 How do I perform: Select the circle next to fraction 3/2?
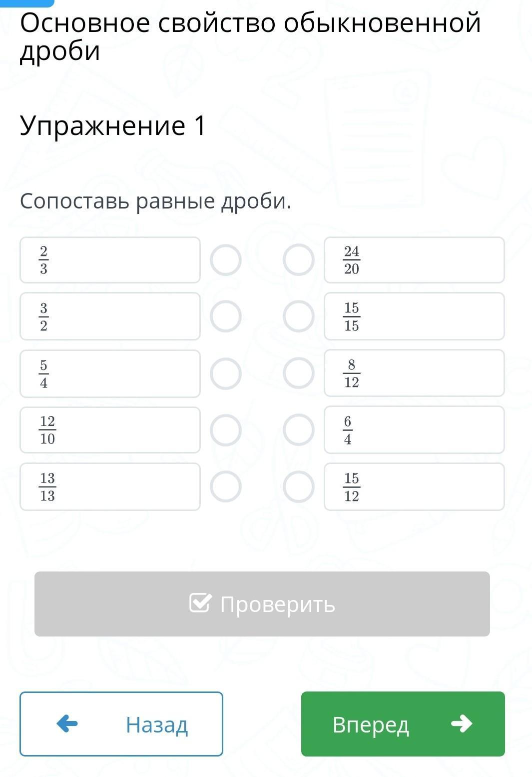click(x=226, y=316)
